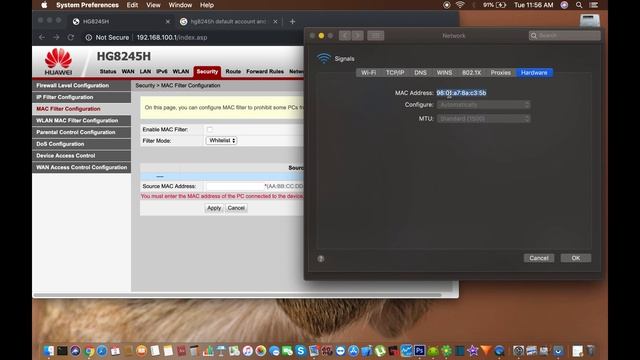Image resolution: width=640 pixels, height=360 pixels.
Task: Open System Preferences in the Dock
Action: [518, 350]
